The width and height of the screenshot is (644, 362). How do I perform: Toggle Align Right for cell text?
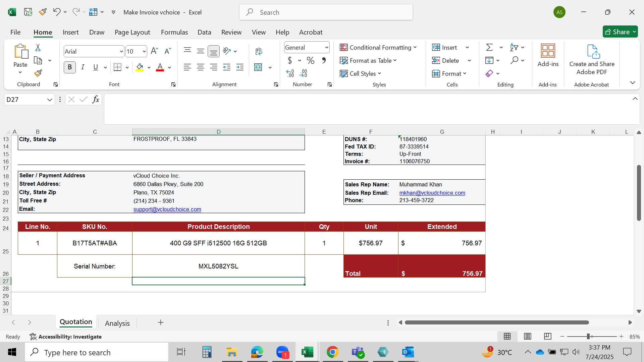pyautogui.click(x=214, y=67)
